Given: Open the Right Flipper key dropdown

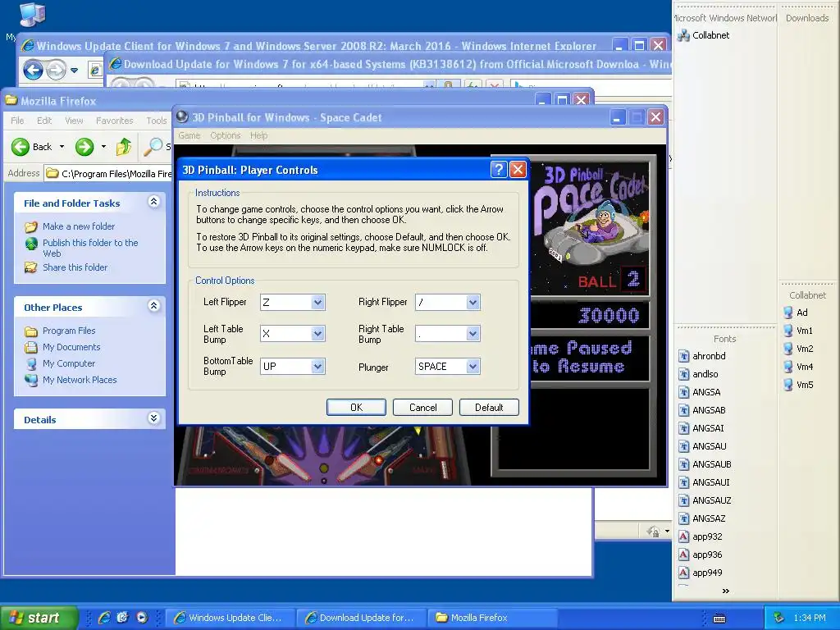Looking at the screenshot, I should (x=472, y=302).
